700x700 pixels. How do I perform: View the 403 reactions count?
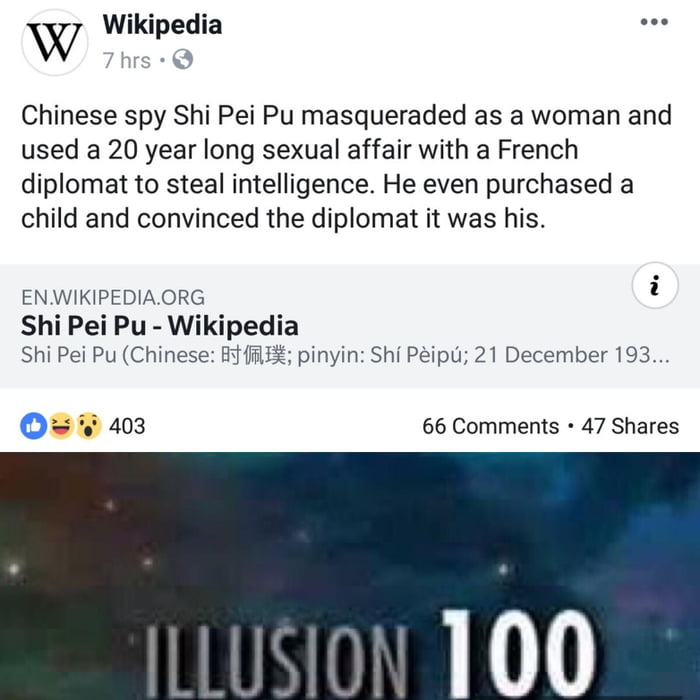(127, 426)
